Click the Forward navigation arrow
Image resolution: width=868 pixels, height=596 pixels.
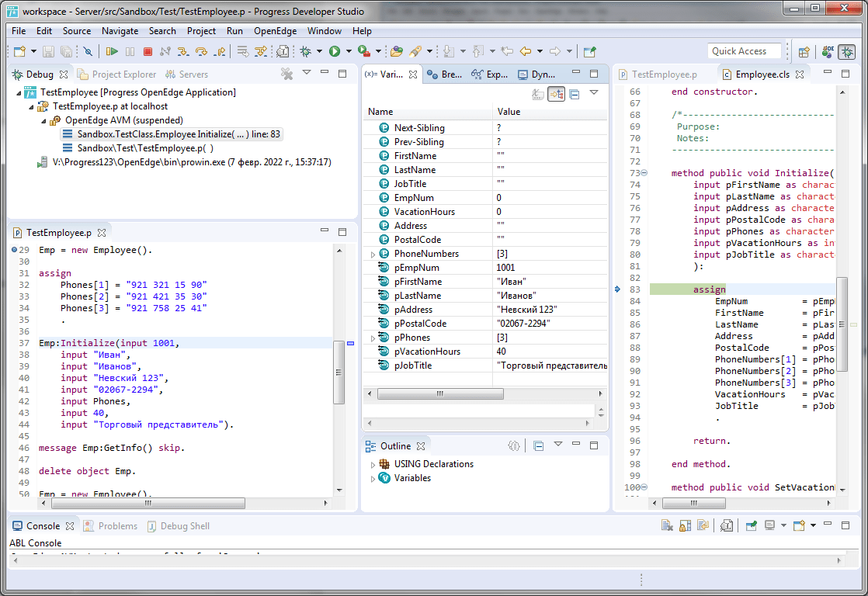[554, 51]
